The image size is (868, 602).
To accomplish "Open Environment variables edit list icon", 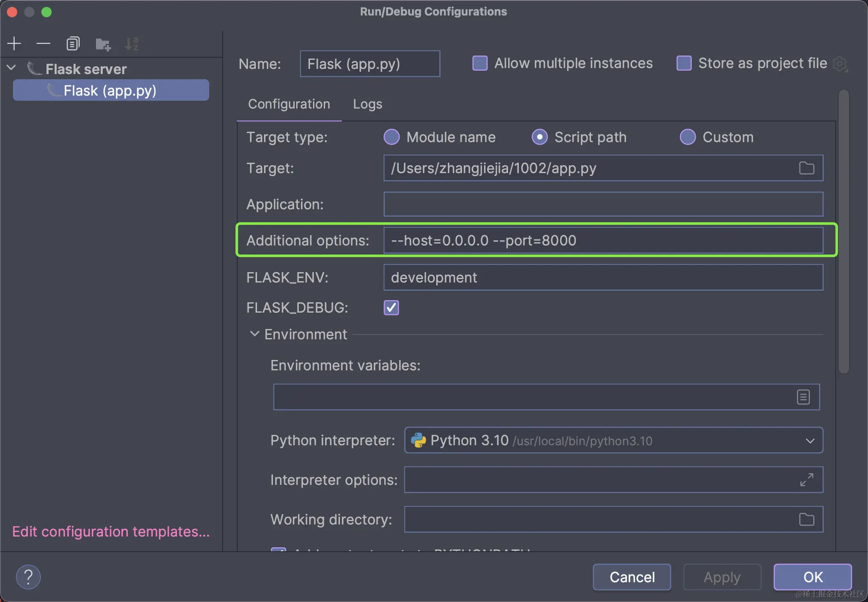I will (x=803, y=397).
